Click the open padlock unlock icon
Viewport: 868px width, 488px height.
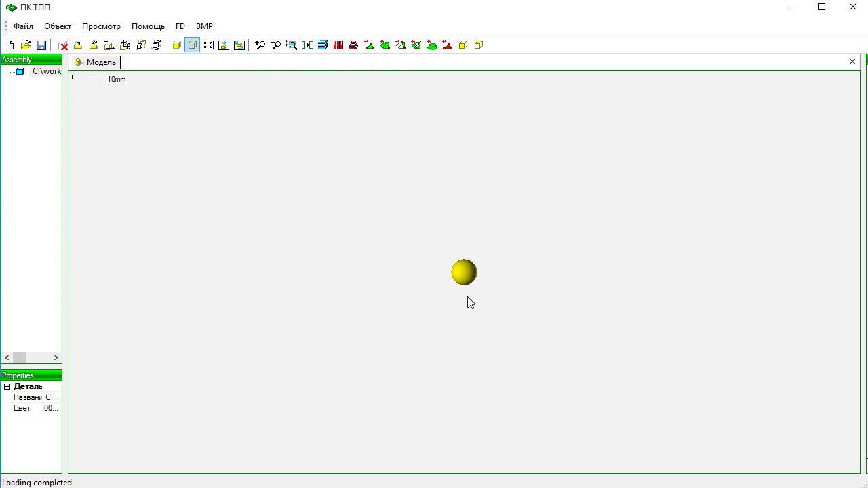pyautogui.click(x=94, y=45)
